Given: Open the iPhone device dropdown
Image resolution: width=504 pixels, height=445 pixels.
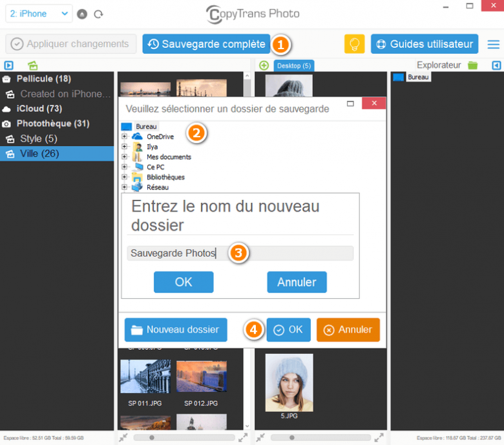Looking at the screenshot, I should click(x=40, y=14).
